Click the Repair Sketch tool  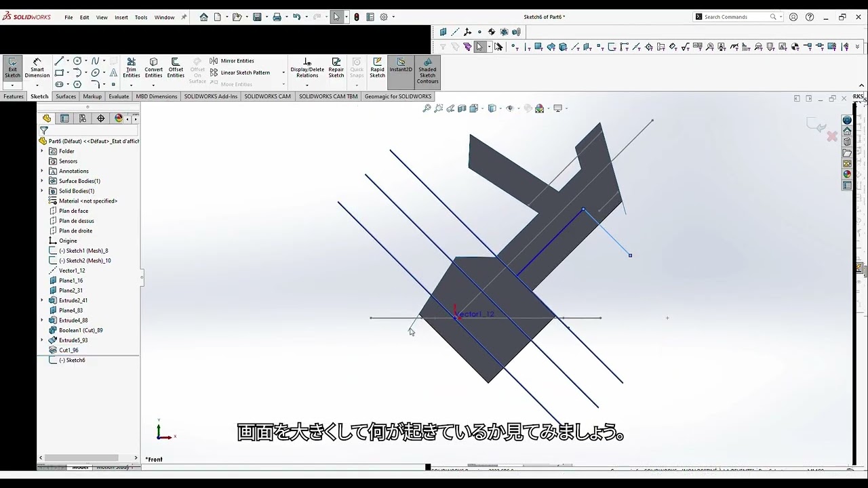pos(336,68)
